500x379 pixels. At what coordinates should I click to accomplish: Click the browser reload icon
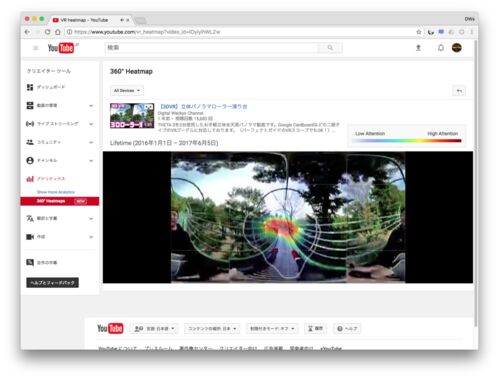pyautogui.click(x=47, y=32)
